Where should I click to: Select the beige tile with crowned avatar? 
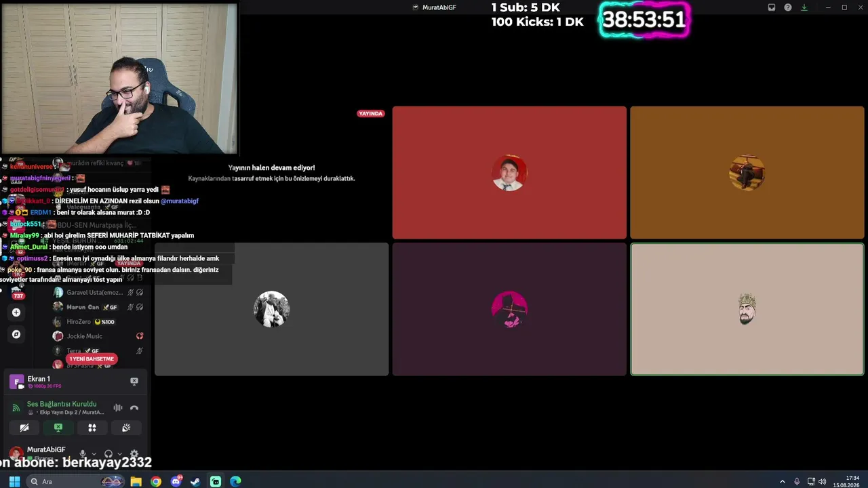tap(747, 309)
